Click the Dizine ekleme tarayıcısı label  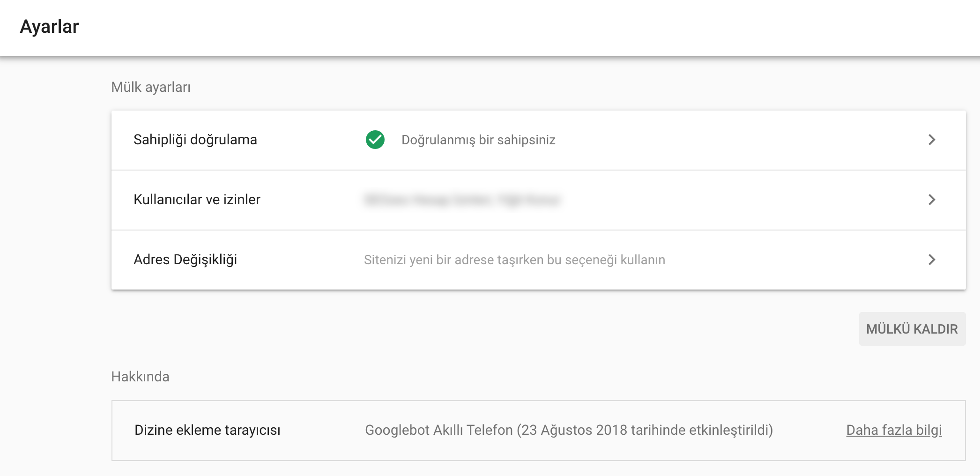click(208, 430)
